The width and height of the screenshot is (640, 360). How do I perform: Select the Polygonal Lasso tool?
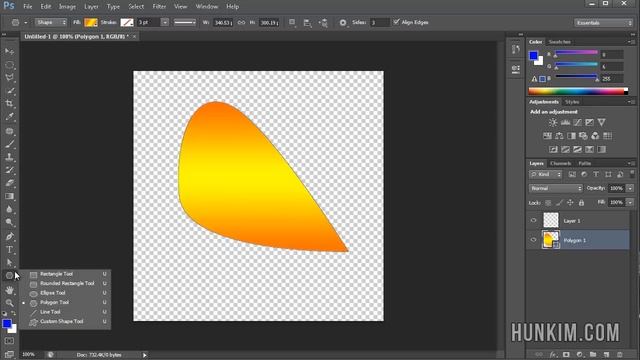[x=9, y=78]
